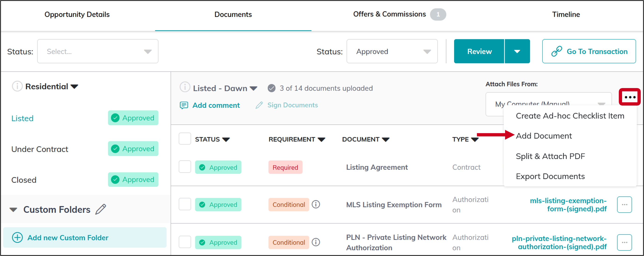Screen dimensions: 644x256
Task: Open Add comment via speech bubble icon
Action: tap(184, 105)
